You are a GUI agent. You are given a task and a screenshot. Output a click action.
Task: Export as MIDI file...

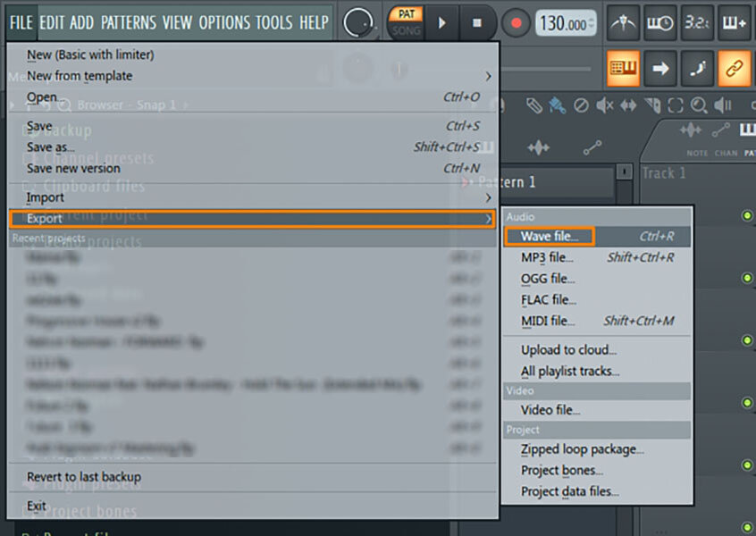[597, 321]
